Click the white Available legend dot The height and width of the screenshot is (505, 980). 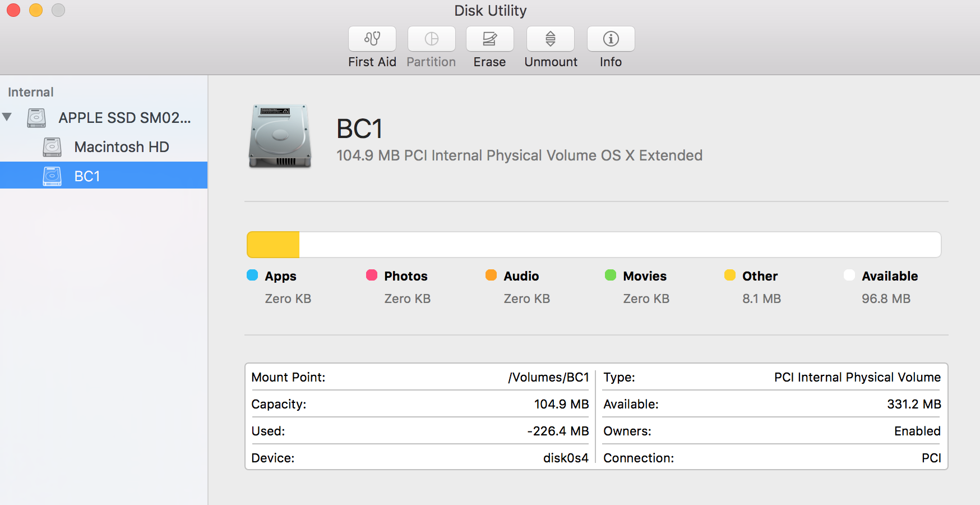[x=849, y=276]
